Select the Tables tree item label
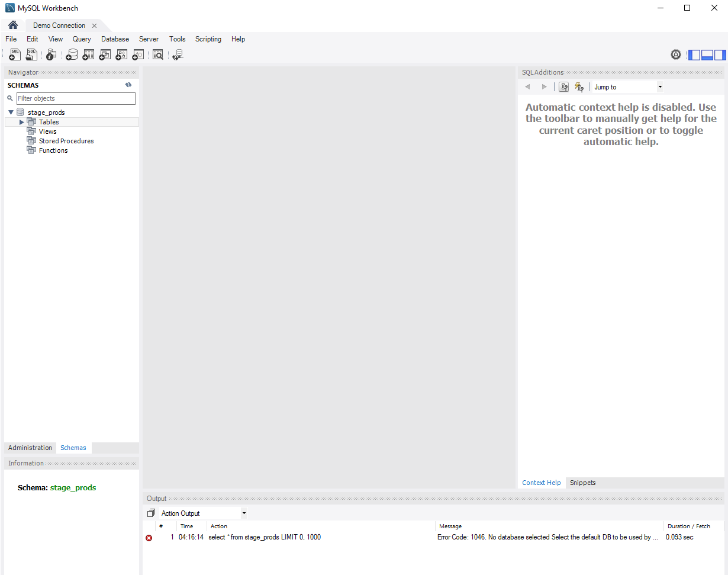 (x=49, y=122)
